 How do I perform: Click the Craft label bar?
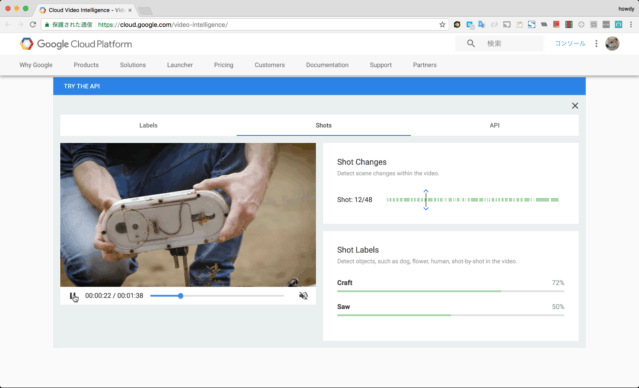[x=451, y=291]
